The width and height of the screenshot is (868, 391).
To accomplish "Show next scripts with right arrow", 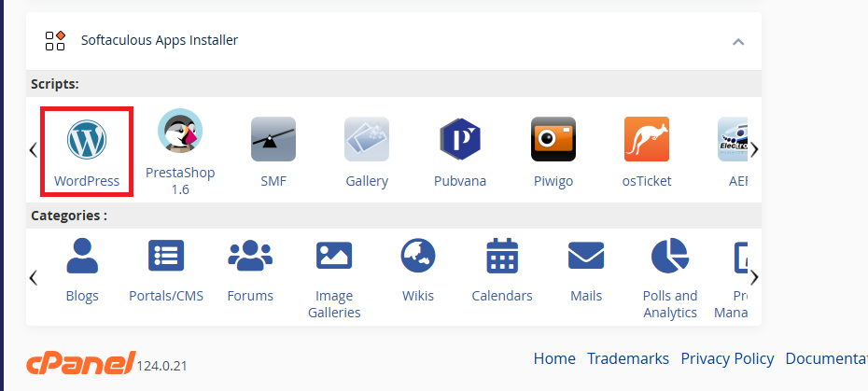I will [x=754, y=149].
